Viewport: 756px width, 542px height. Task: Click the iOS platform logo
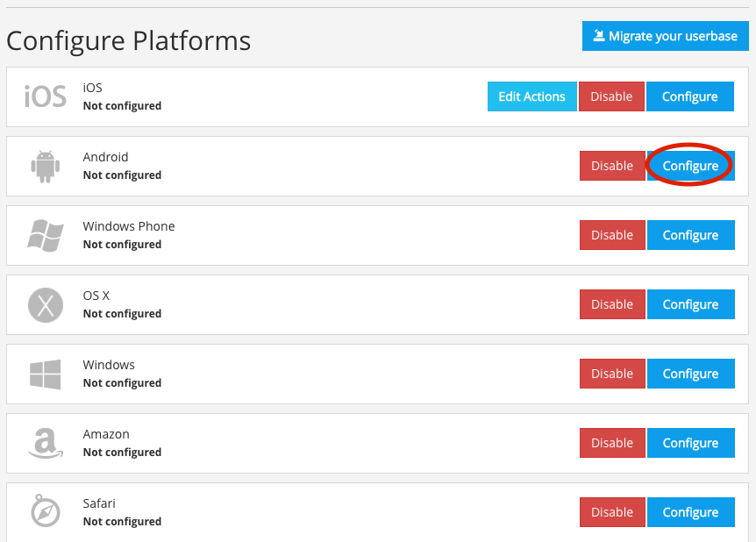46,96
